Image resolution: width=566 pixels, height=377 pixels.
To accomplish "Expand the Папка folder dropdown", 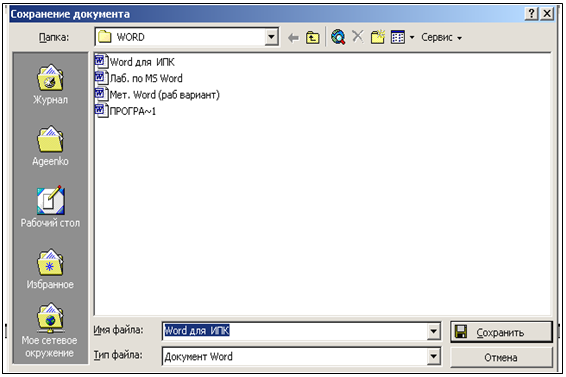I will click(x=271, y=37).
